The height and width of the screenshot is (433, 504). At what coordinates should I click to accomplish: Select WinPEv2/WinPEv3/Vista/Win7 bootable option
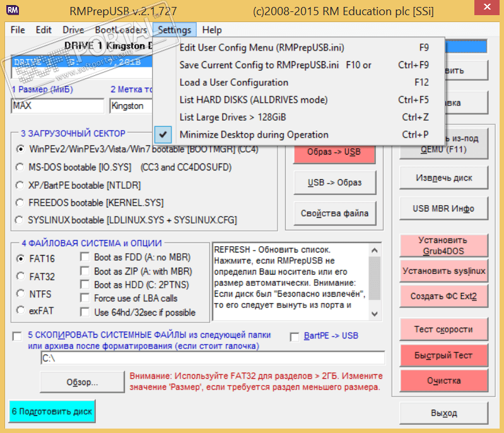tap(20, 149)
